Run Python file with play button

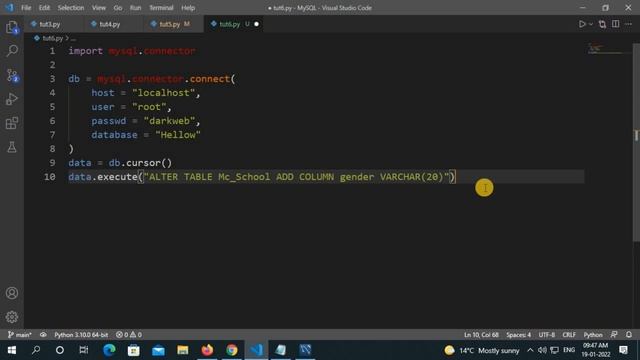pos(582,24)
